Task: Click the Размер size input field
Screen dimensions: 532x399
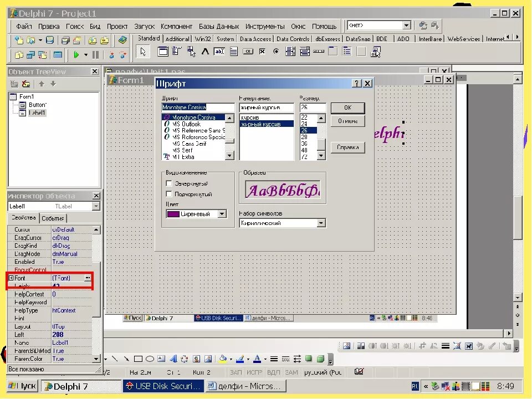Action: (313, 108)
